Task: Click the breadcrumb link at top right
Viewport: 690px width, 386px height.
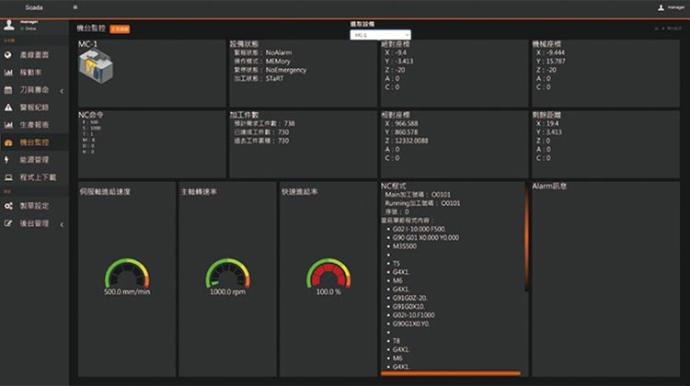Action: pyautogui.click(x=668, y=28)
